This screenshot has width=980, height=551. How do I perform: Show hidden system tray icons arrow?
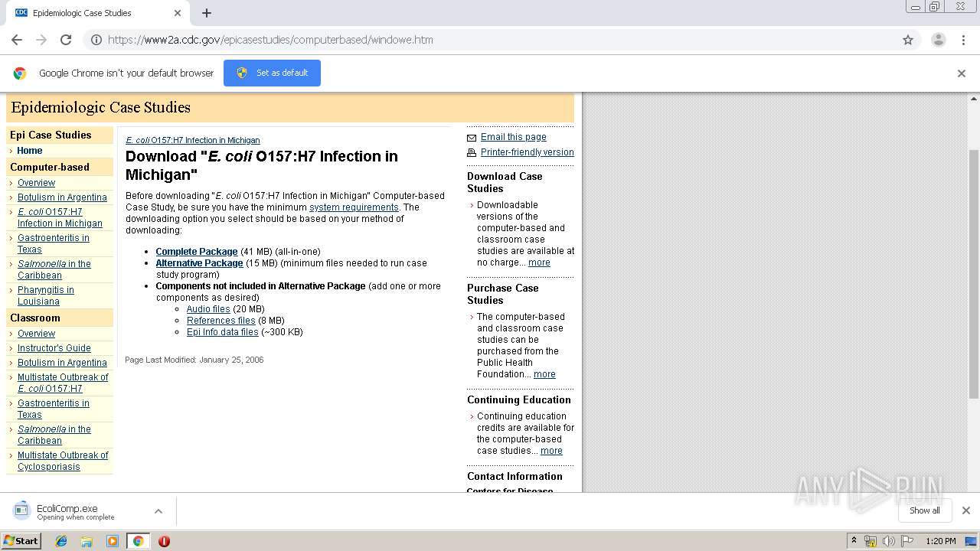(x=854, y=541)
